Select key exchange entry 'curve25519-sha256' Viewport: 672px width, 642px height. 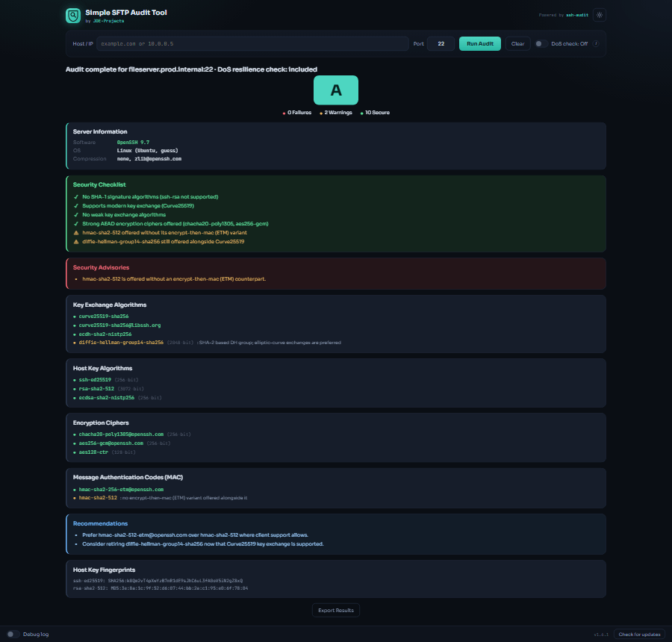click(x=103, y=317)
